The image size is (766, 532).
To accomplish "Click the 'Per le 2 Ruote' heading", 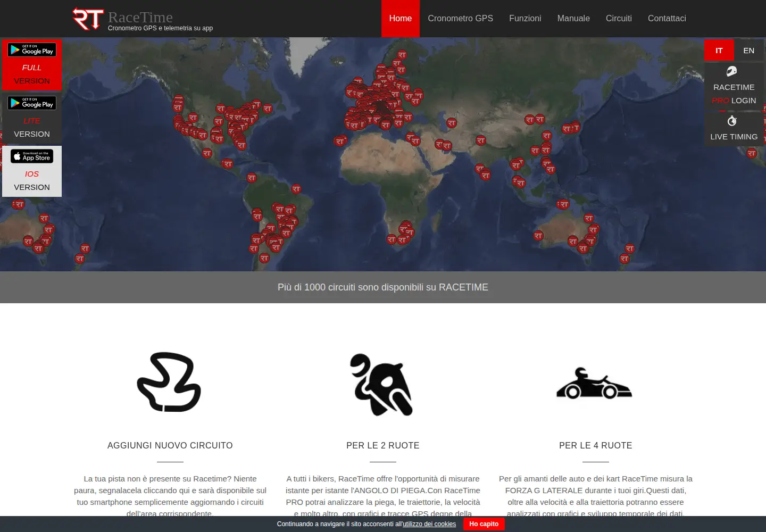I will coord(383,446).
